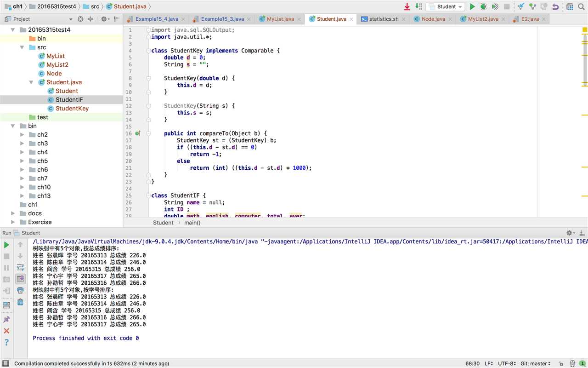Open the Student run configuration dropdown
The width and height of the screenshot is (588, 368).
click(445, 6)
